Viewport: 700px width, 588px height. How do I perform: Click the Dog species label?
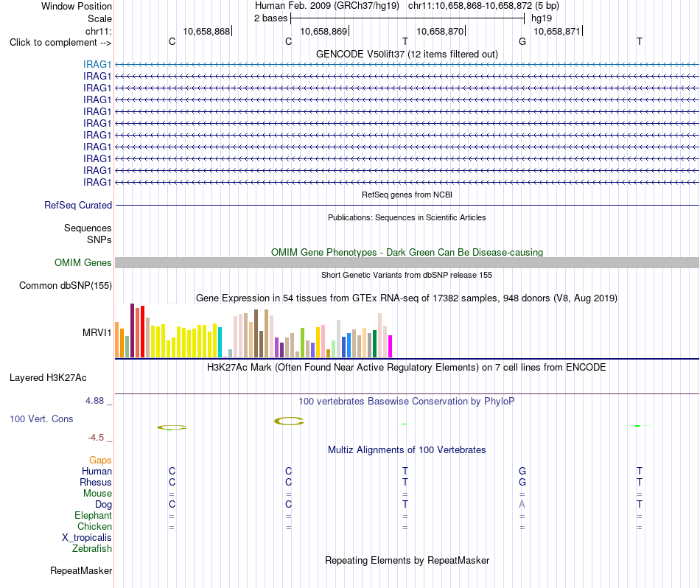(104, 505)
